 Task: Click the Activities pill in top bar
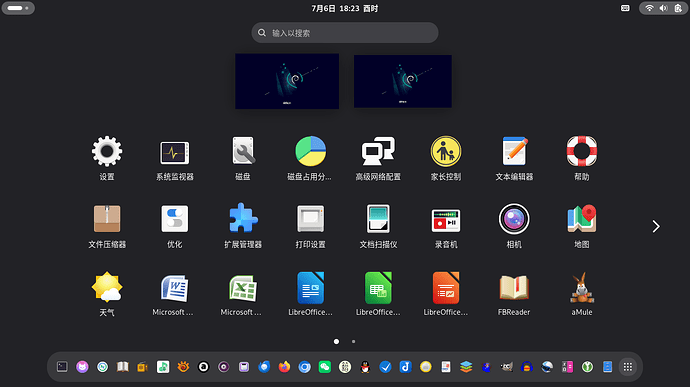point(18,8)
